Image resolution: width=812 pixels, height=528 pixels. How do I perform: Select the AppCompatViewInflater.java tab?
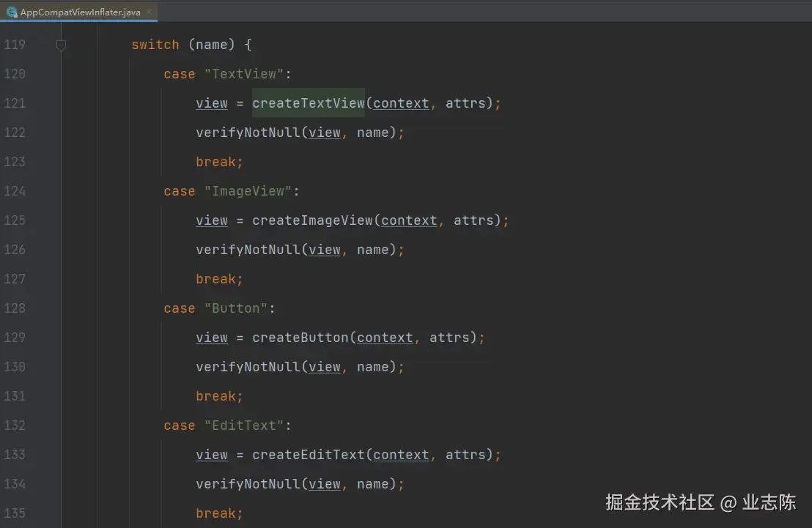pyautogui.click(x=78, y=12)
